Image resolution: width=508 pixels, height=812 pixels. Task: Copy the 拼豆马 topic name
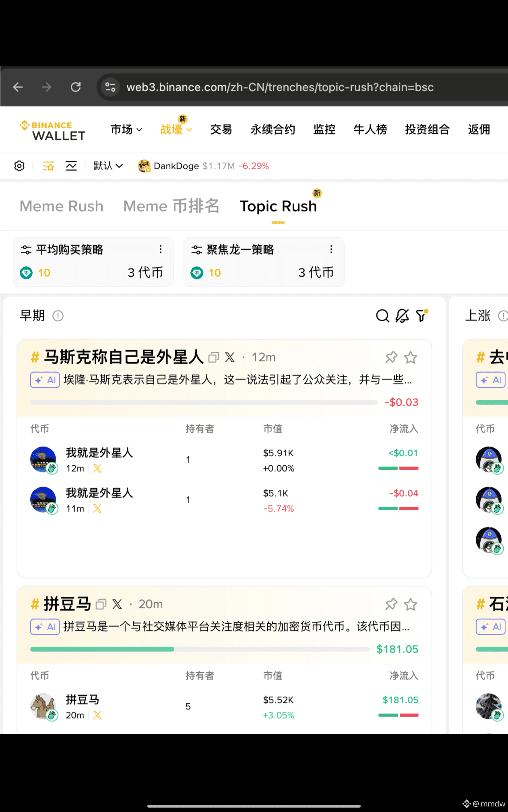[x=101, y=604]
